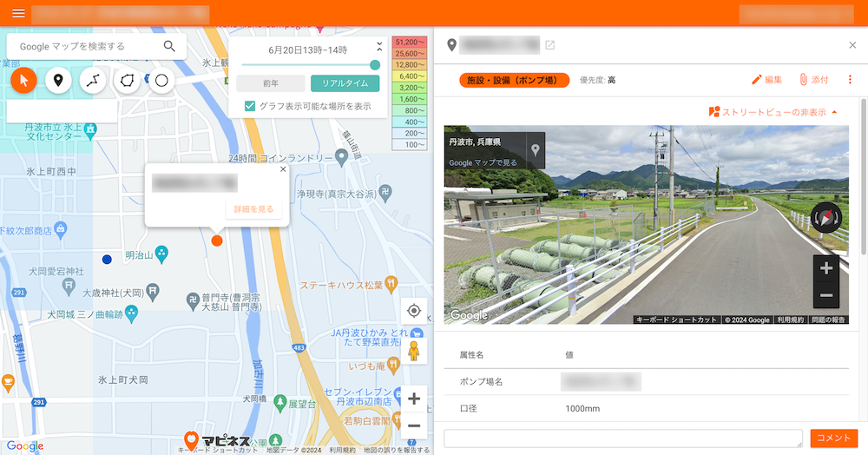Click 添付 attachment button
The height and width of the screenshot is (455, 868).
click(x=814, y=80)
